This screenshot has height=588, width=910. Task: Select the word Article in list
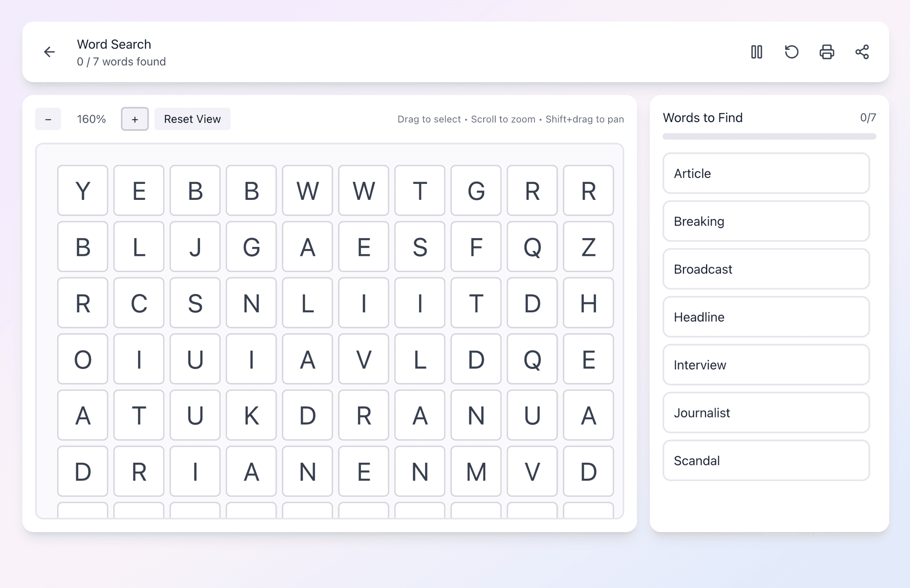(x=766, y=173)
